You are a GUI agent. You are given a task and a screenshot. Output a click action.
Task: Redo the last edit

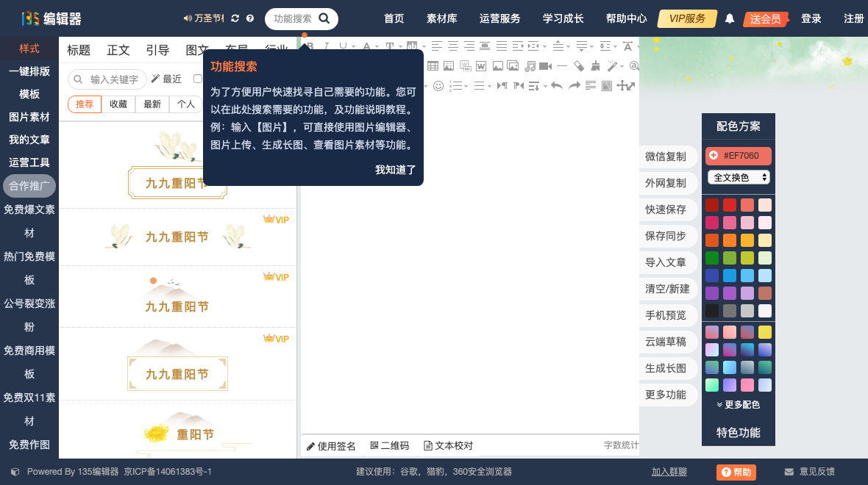point(574,86)
